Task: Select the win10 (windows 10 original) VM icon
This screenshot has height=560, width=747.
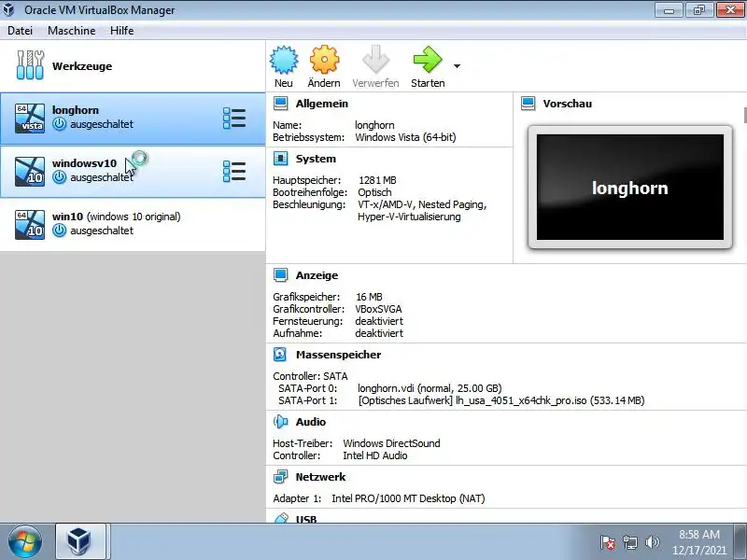Action: [30, 225]
